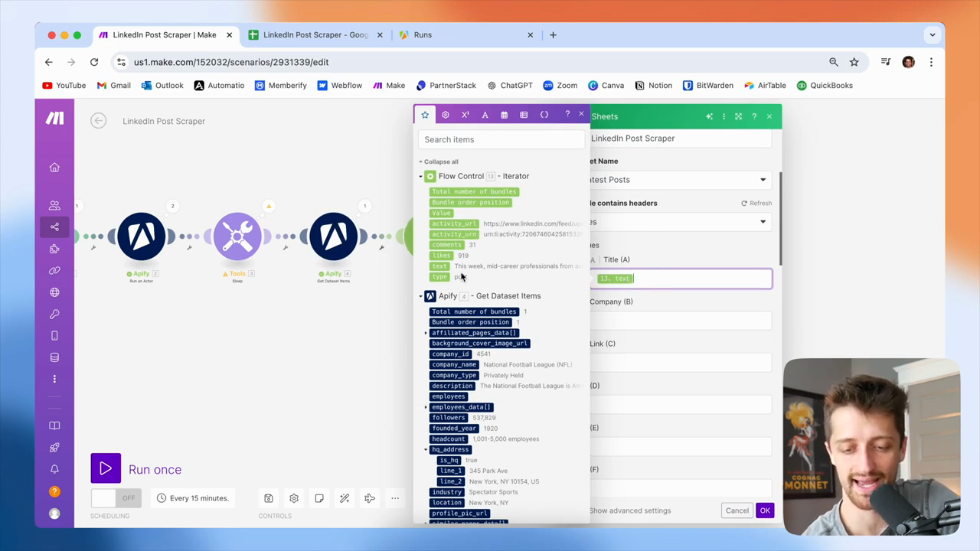Screen dimensions: 980x551
Task: Click the Explain flow airplane icon
Action: [370, 498]
